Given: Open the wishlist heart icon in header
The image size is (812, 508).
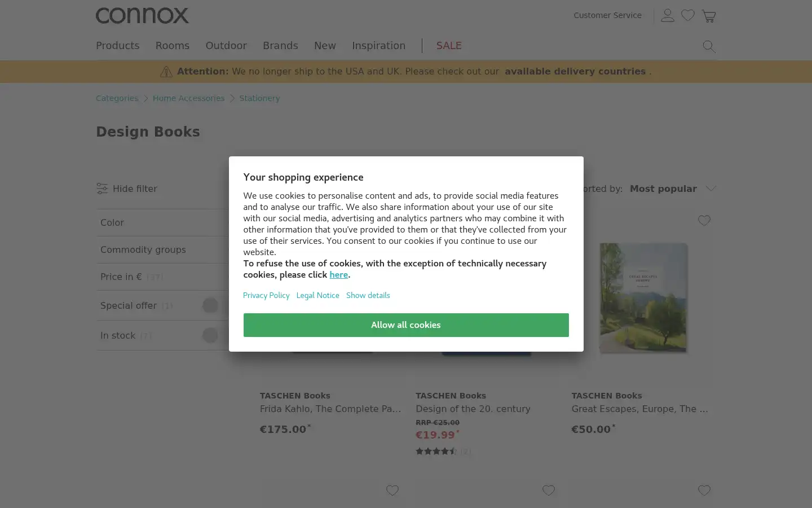Looking at the screenshot, I should coord(688,16).
